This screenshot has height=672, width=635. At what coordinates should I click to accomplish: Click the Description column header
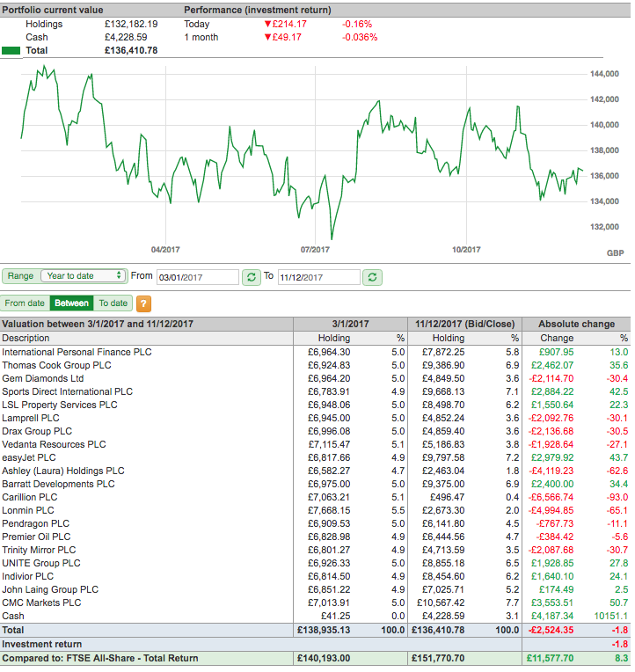[x=26, y=338]
